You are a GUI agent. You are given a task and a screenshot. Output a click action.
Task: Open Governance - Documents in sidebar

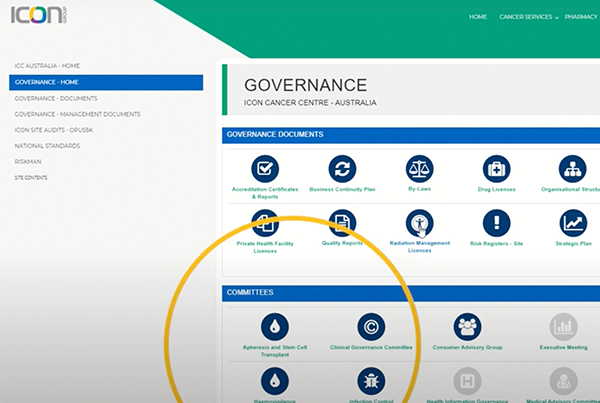tap(56, 98)
